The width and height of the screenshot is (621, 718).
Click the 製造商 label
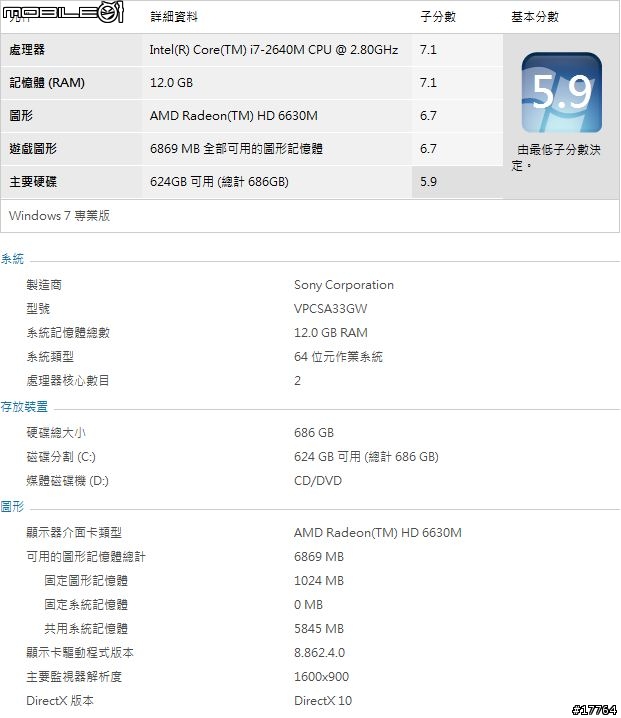pos(44,285)
